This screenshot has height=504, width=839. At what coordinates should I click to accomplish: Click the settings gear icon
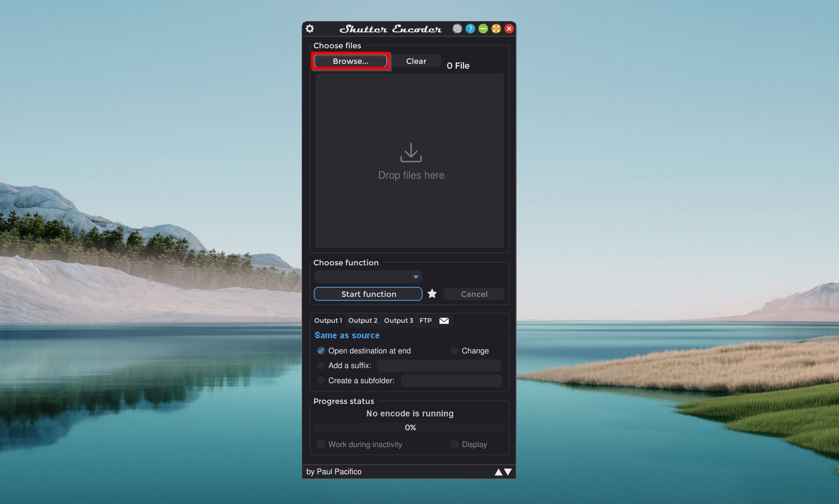309,28
